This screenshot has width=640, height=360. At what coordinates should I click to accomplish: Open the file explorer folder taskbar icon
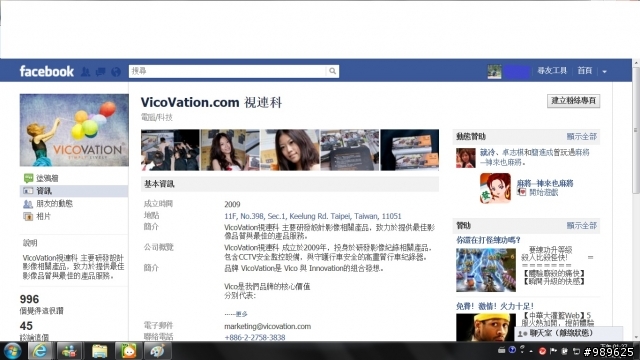pos(99,351)
